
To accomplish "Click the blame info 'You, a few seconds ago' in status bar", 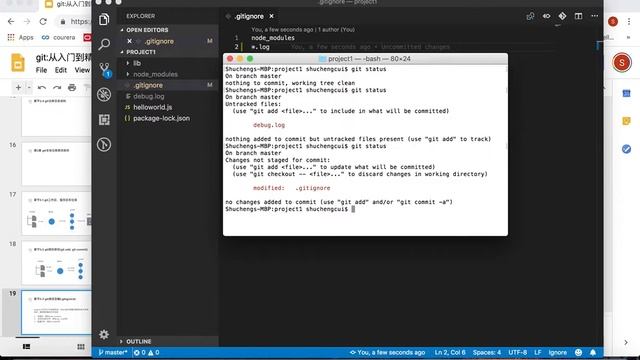I will (x=387, y=352).
